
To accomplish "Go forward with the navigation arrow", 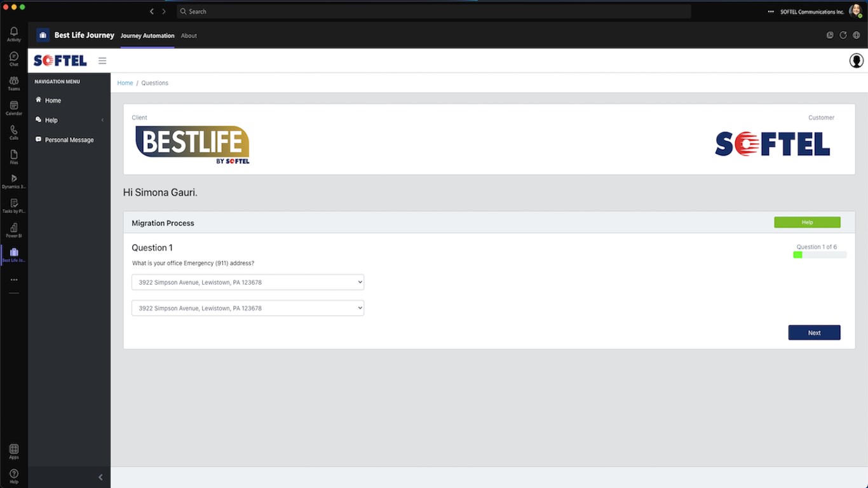I will pos(164,11).
